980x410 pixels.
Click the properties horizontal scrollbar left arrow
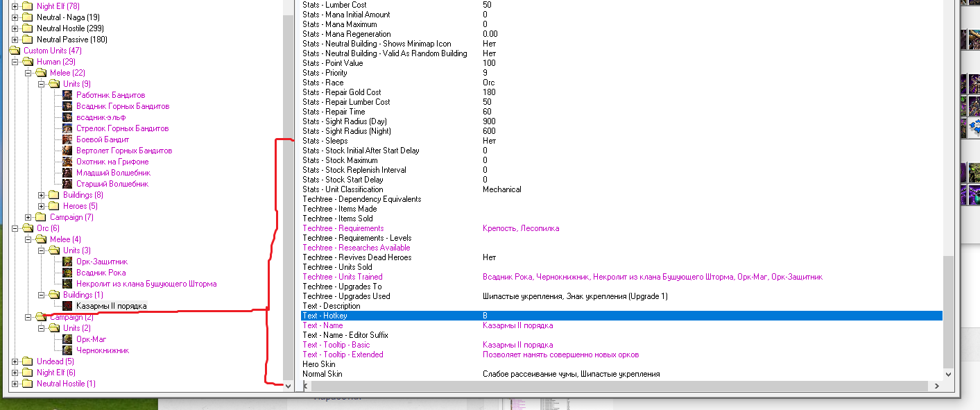click(x=307, y=386)
